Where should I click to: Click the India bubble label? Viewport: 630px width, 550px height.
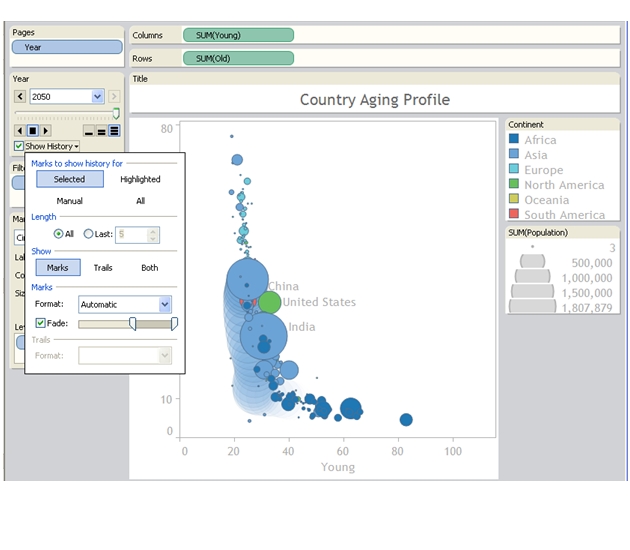tap(302, 327)
